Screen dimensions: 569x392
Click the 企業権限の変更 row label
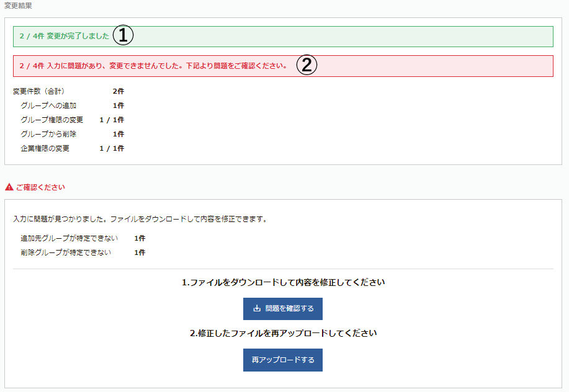pyautogui.click(x=45, y=148)
